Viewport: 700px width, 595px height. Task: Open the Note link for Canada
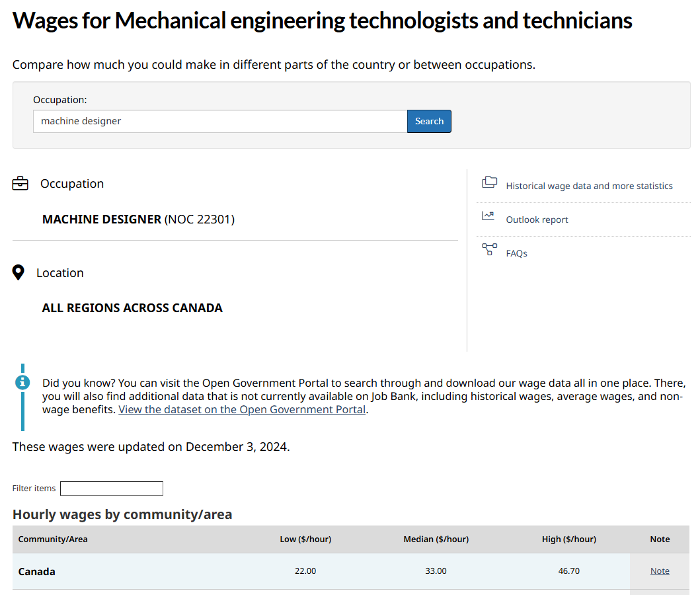pyautogui.click(x=660, y=571)
